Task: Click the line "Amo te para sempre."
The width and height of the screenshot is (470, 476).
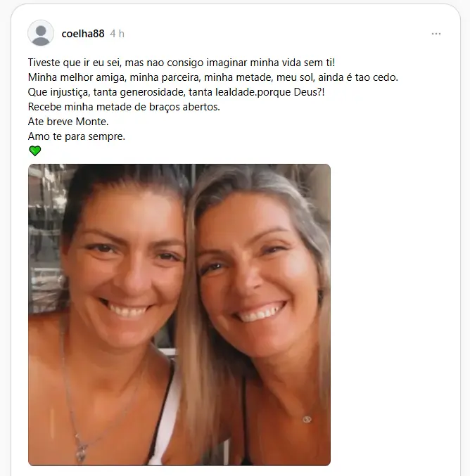Action: pos(77,136)
